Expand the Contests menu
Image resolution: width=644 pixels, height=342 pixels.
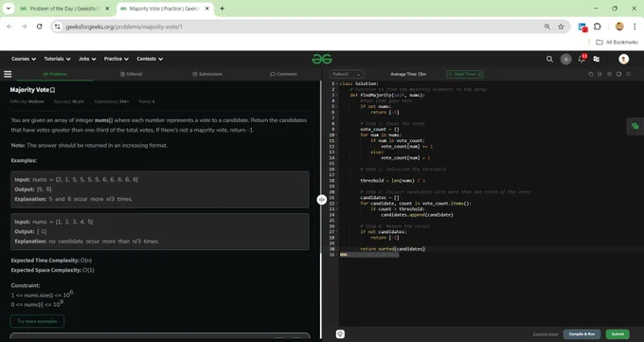tap(150, 59)
